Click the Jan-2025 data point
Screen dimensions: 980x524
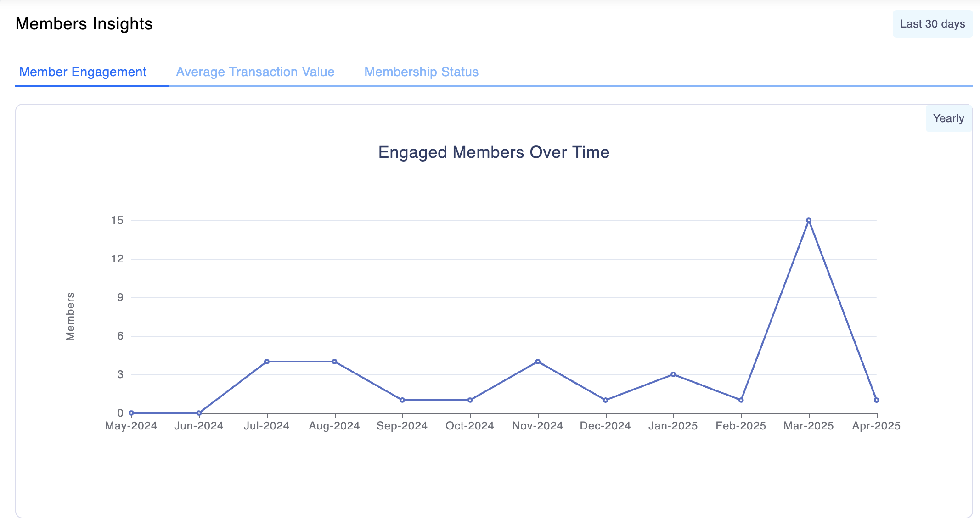[673, 374]
